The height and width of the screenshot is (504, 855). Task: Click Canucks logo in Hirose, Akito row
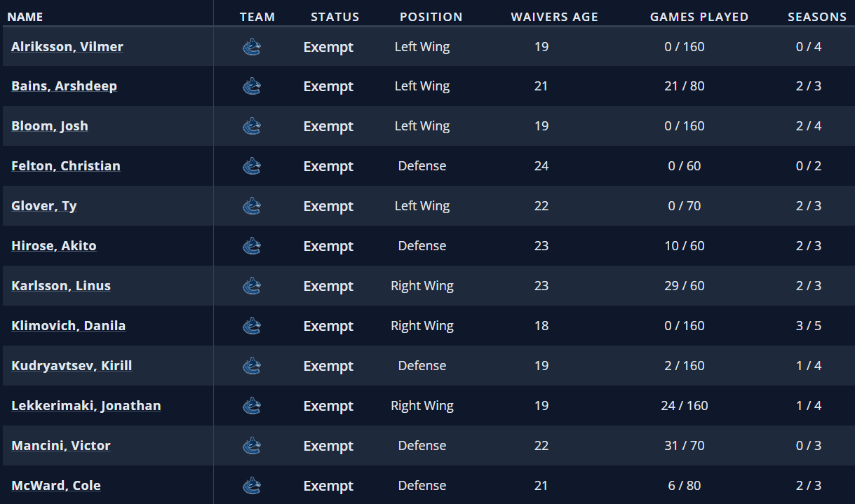click(x=251, y=246)
